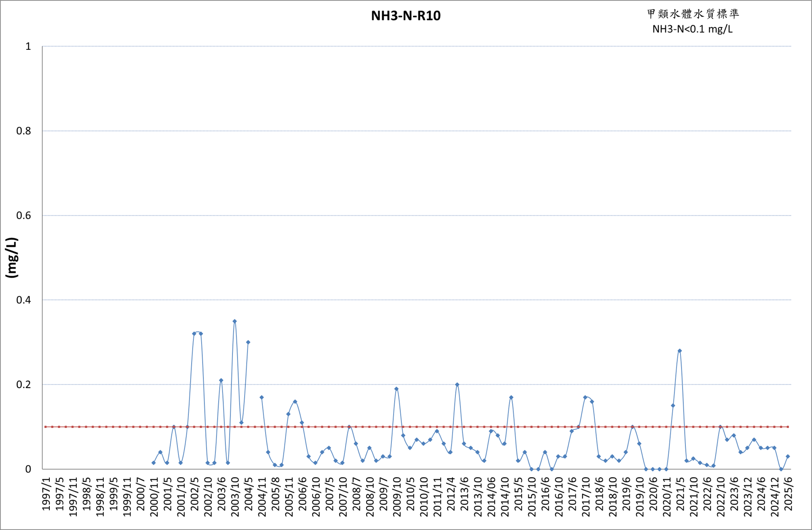Select the 2000/11 date label

[154, 497]
